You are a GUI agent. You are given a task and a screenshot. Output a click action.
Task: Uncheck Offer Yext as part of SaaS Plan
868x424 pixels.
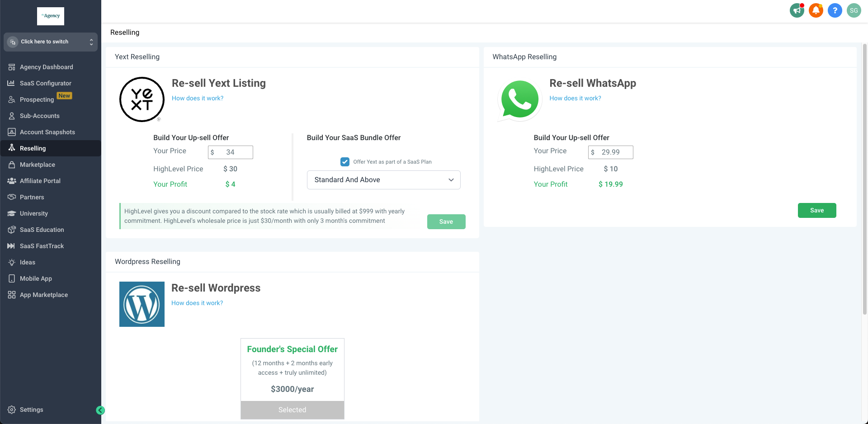pyautogui.click(x=345, y=162)
